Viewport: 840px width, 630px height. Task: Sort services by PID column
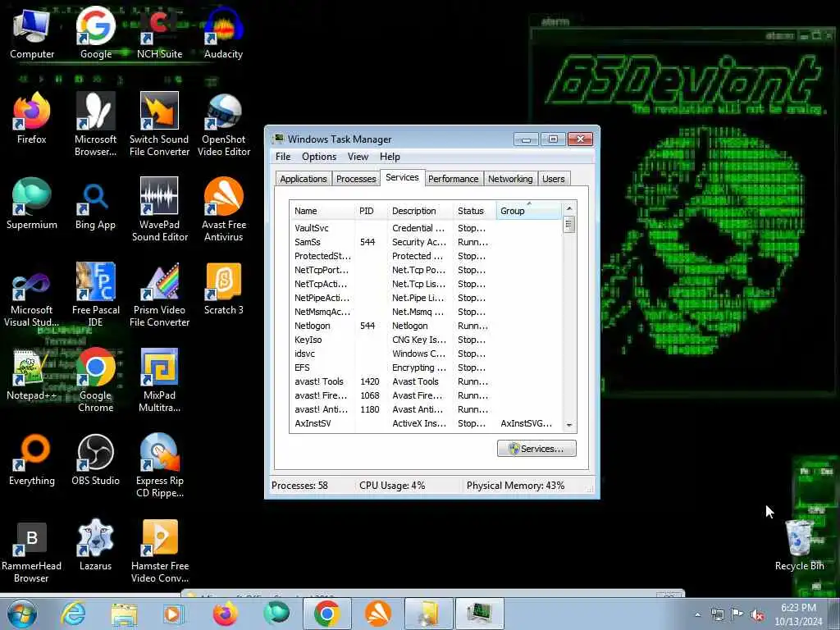[x=372, y=211]
